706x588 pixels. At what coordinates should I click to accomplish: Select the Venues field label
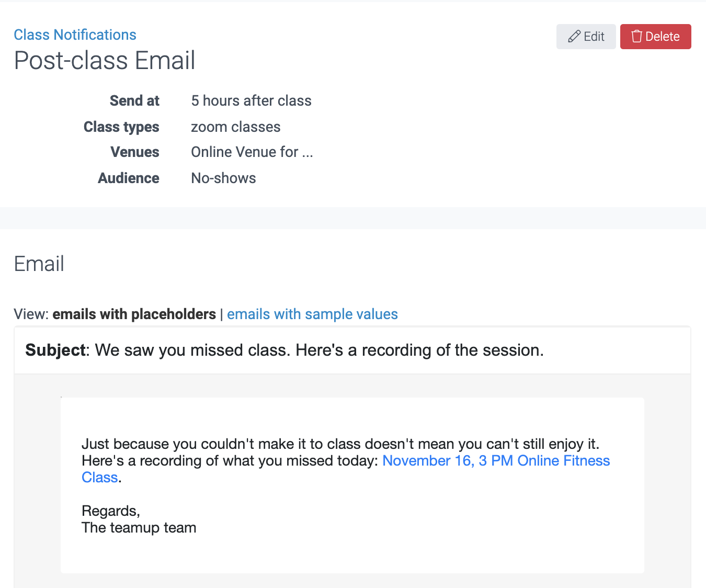click(x=134, y=152)
